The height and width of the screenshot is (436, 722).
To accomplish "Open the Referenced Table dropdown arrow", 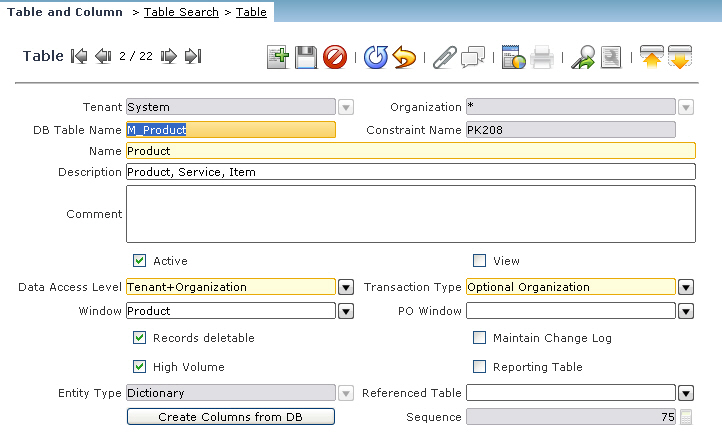I will (x=686, y=393).
